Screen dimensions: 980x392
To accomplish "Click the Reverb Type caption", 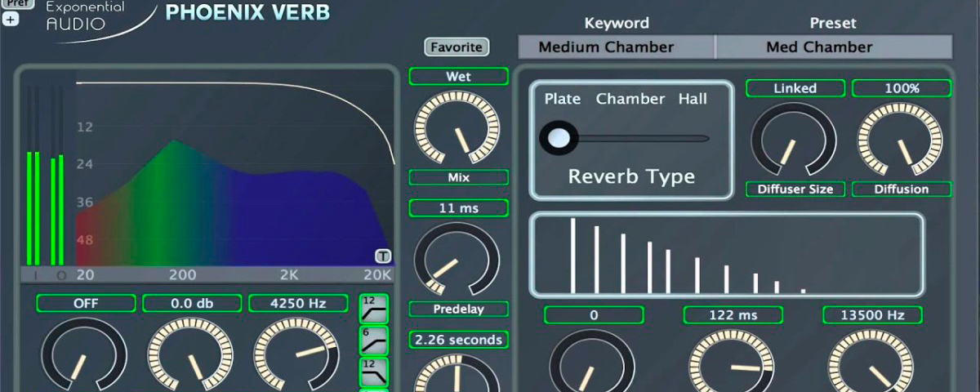I will click(x=631, y=176).
